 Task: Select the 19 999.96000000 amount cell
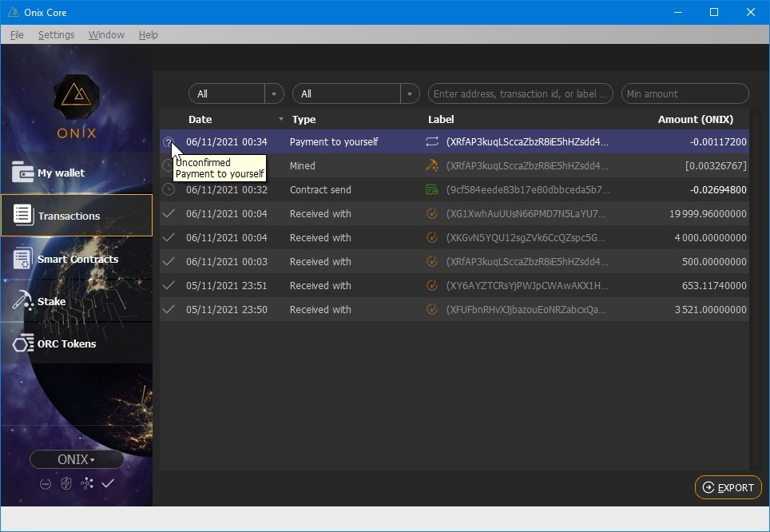708,214
